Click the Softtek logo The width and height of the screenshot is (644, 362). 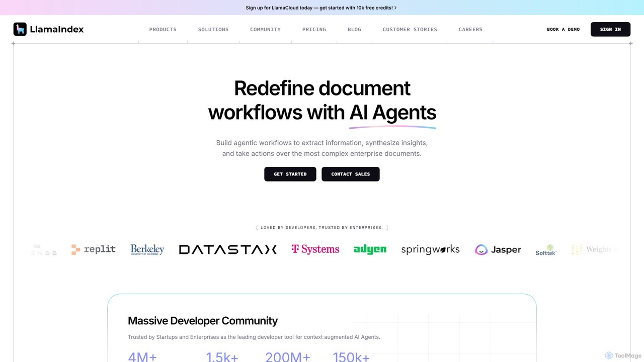tap(546, 250)
